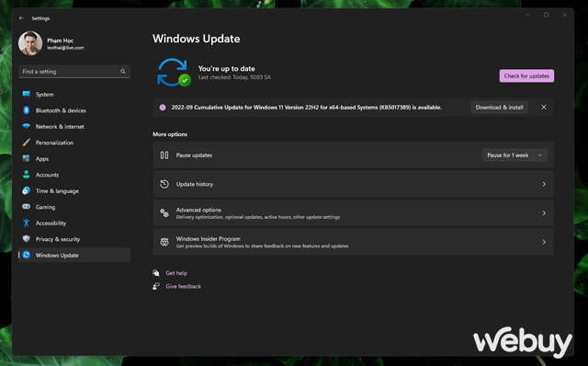Click the You're up to date text
Image resolution: width=588 pixels, height=366 pixels.
(x=227, y=68)
